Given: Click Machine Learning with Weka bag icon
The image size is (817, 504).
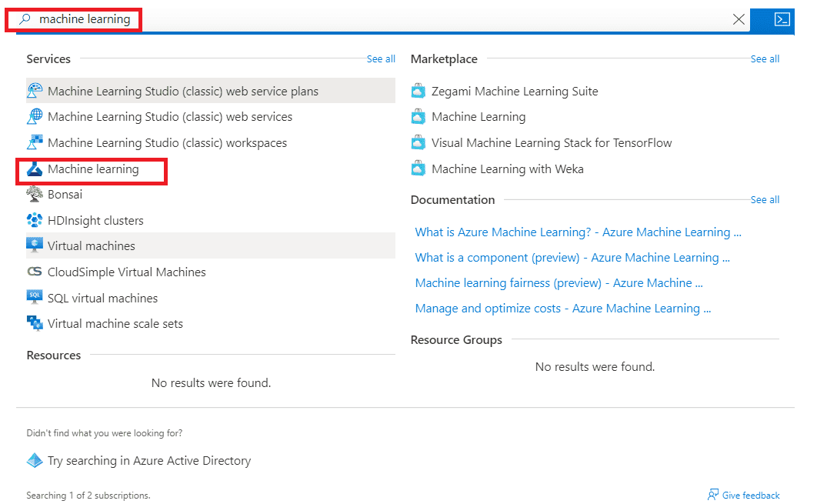Looking at the screenshot, I should pyautogui.click(x=418, y=169).
